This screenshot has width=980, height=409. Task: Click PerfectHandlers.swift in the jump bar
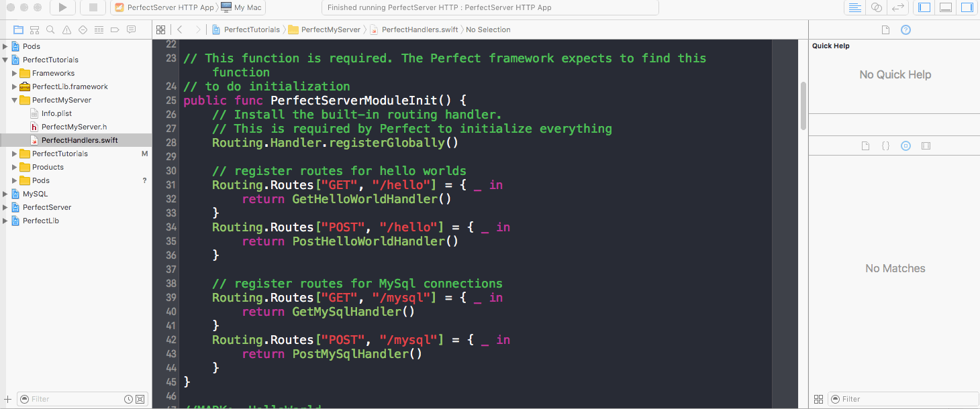click(x=413, y=30)
